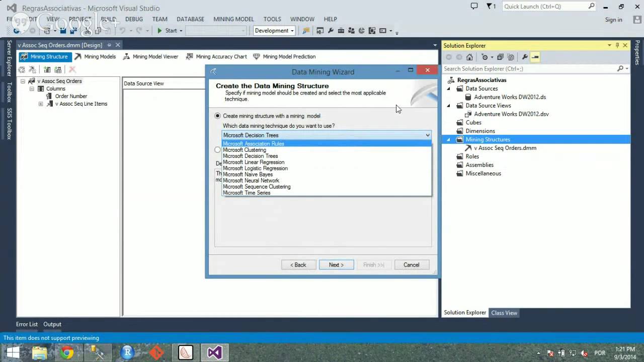Click the toolbox icon in the main toolbar
Viewport: 644px width, 362px height.
click(x=341, y=31)
